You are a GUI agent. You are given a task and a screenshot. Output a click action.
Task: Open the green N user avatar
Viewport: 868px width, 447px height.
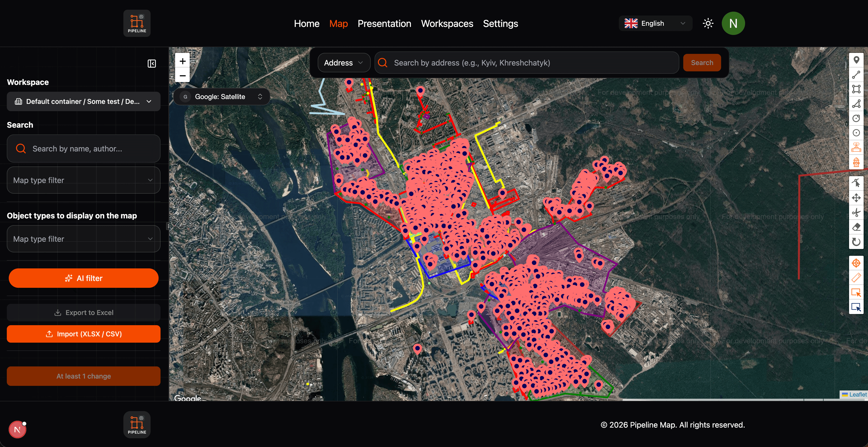tap(733, 23)
